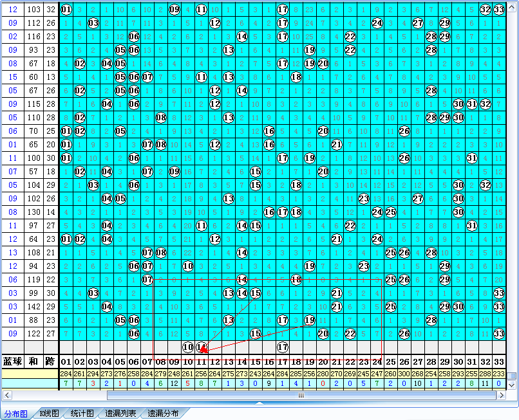Click the 01 column header

pos(66,361)
